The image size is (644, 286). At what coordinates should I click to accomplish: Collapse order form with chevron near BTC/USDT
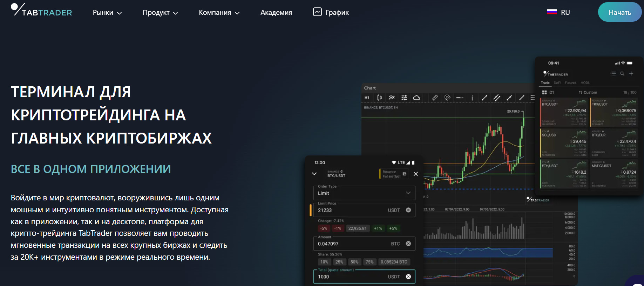click(x=314, y=174)
